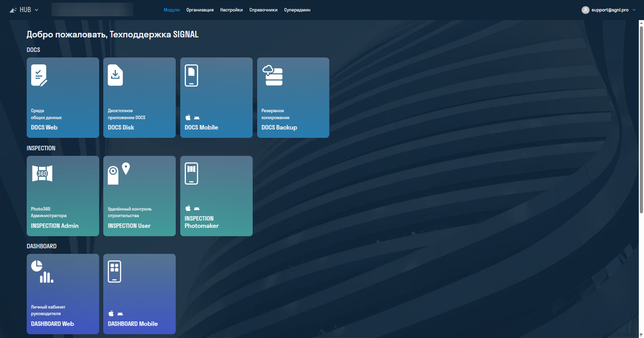The height and width of the screenshot is (338, 644).
Task: Click the blurred field next to HUB
Action: point(93,10)
